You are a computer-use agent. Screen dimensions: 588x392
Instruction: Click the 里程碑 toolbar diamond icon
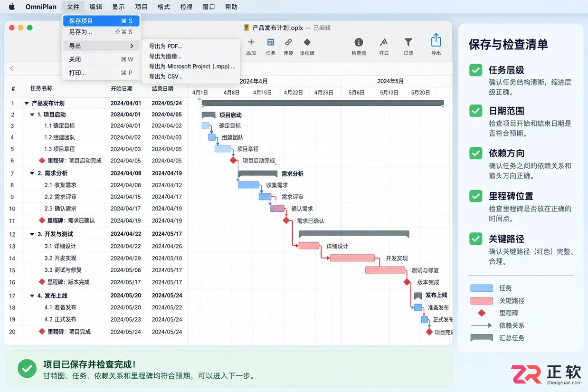(x=307, y=42)
